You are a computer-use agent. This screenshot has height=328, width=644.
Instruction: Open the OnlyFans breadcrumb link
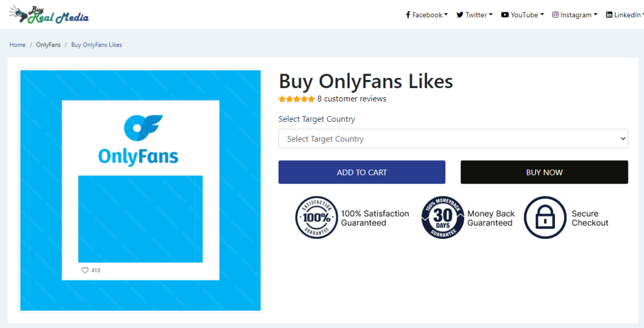(x=48, y=45)
